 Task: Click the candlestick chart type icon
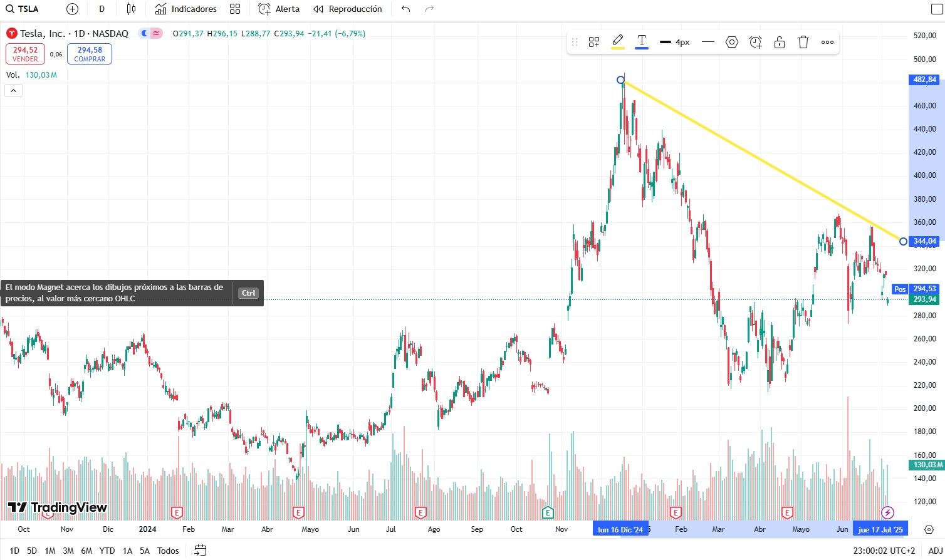point(131,9)
